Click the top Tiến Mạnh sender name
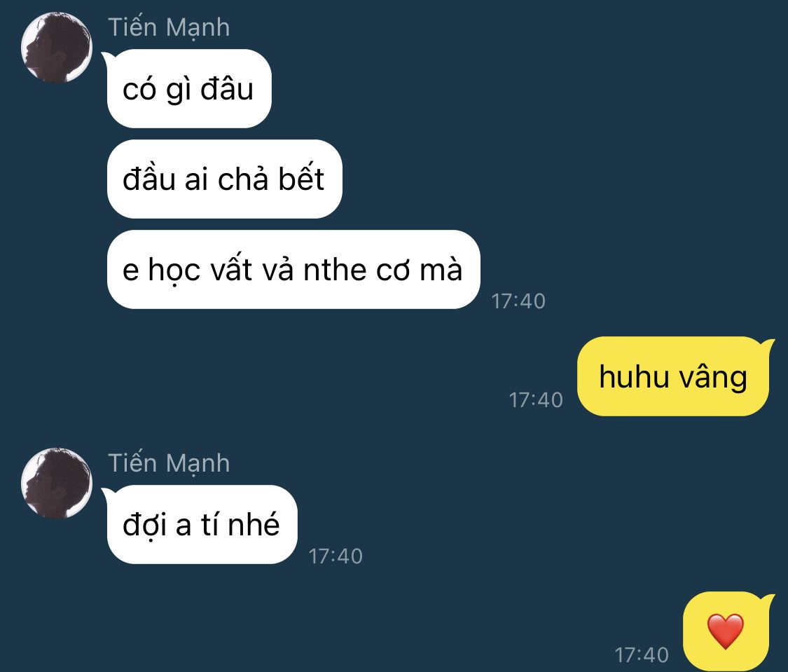This screenshot has width=788, height=672. pos(169,27)
